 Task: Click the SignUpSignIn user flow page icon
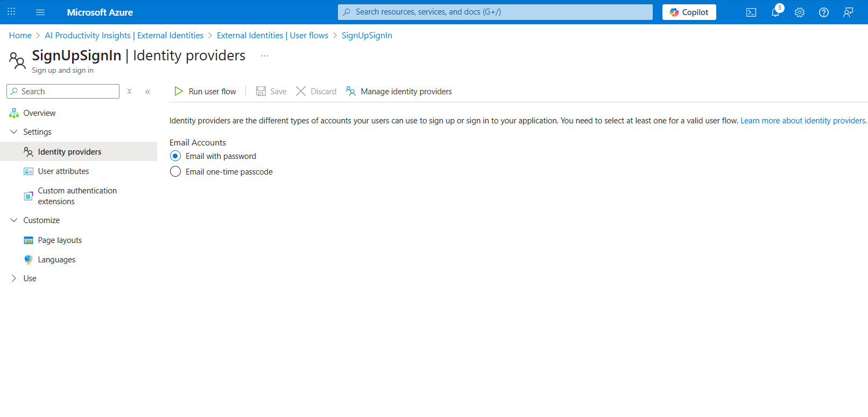pyautogui.click(x=17, y=61)
